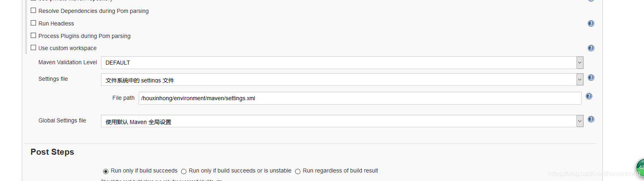This screenshot has width=644, height=181.
Task: Open Maven Validation Level dropdown
Action: [342, 63]
